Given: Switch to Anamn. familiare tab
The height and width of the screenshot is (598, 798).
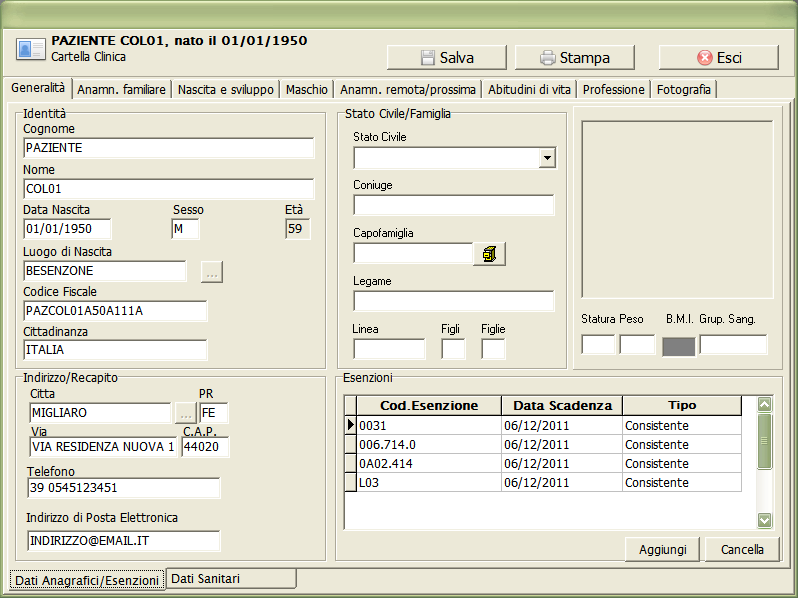Looking at the screenshot, I should 122,89.
